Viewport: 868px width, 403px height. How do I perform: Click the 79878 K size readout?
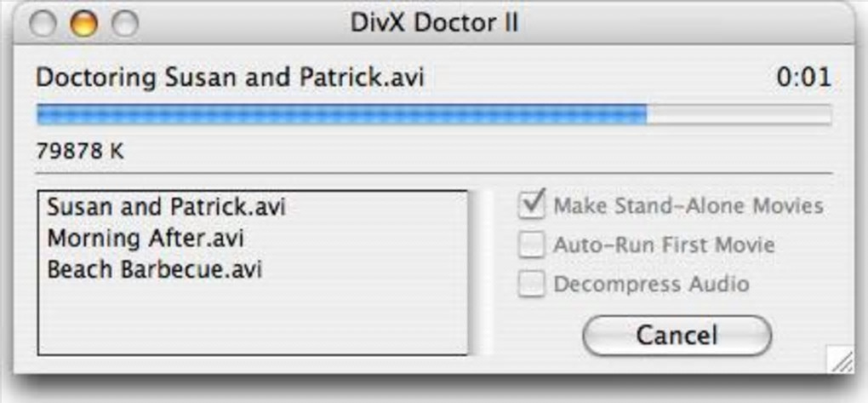80,152
